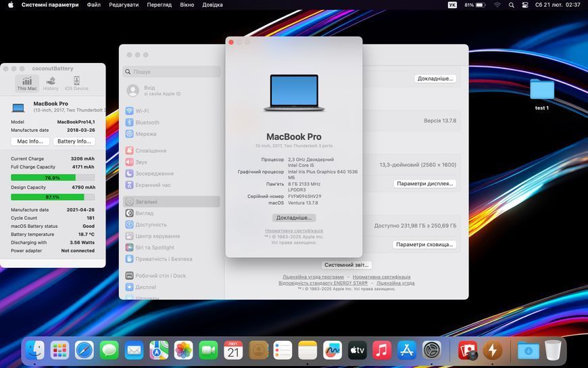Click the 76.9% charge progress bar
The height and width of the screenshot is (368, 588).
[53, 178]
